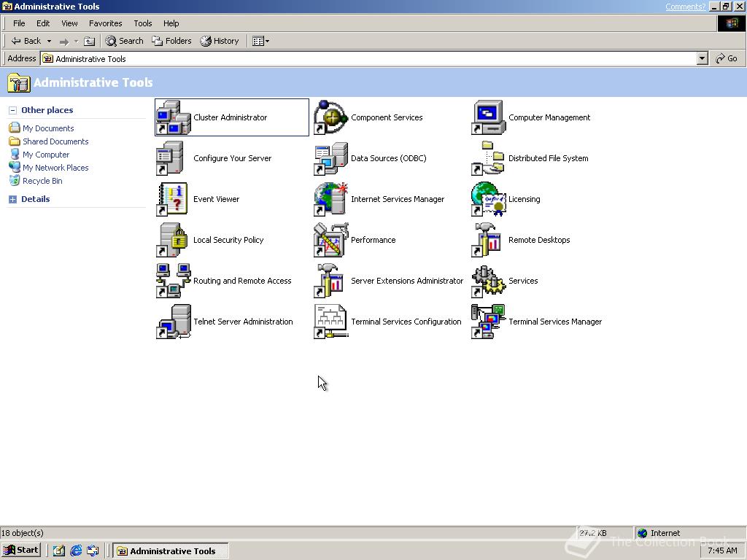Open the Cluster Administrator icon
The image size is (747, 560).
coord(174,117)
